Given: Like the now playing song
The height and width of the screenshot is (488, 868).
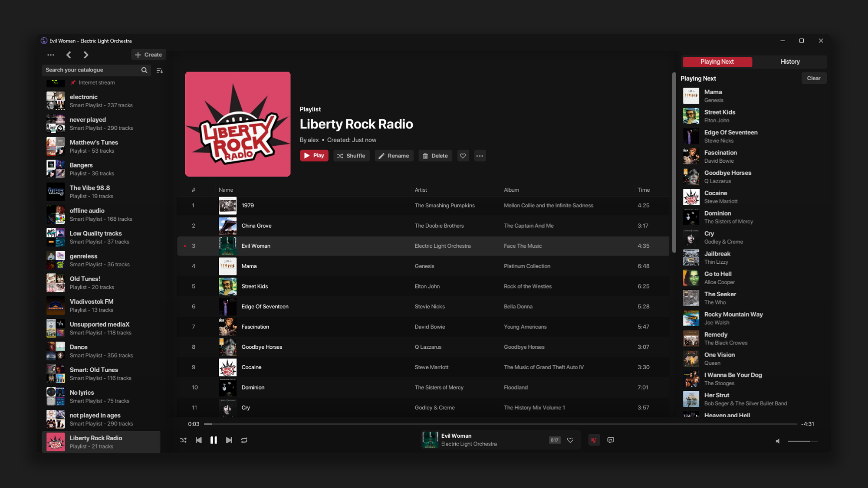Looking at the screenshot, I should coord(570,440).
